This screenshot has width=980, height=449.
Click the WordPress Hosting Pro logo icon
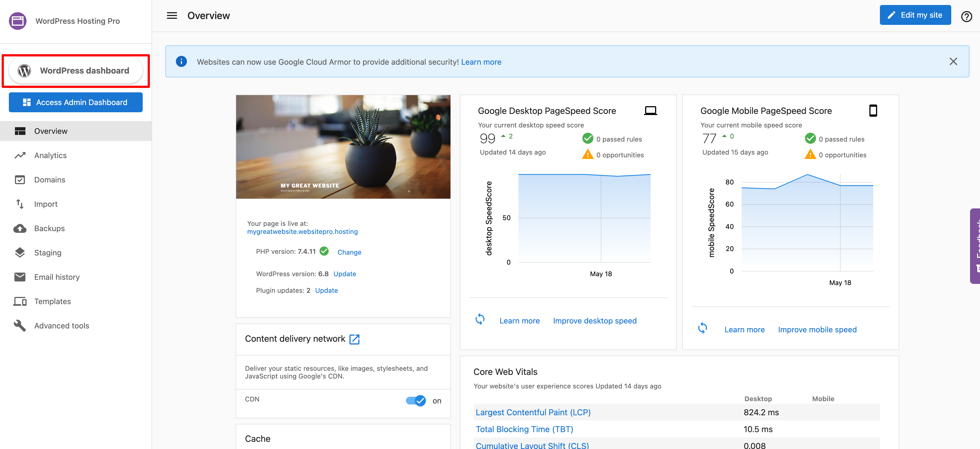pyautogui.click(x=17, y=21)
